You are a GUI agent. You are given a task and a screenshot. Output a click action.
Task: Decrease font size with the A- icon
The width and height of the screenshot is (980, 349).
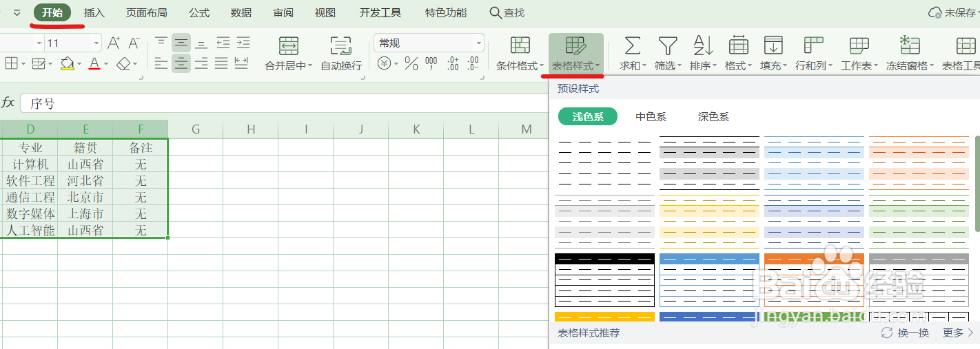pos(134,43)
